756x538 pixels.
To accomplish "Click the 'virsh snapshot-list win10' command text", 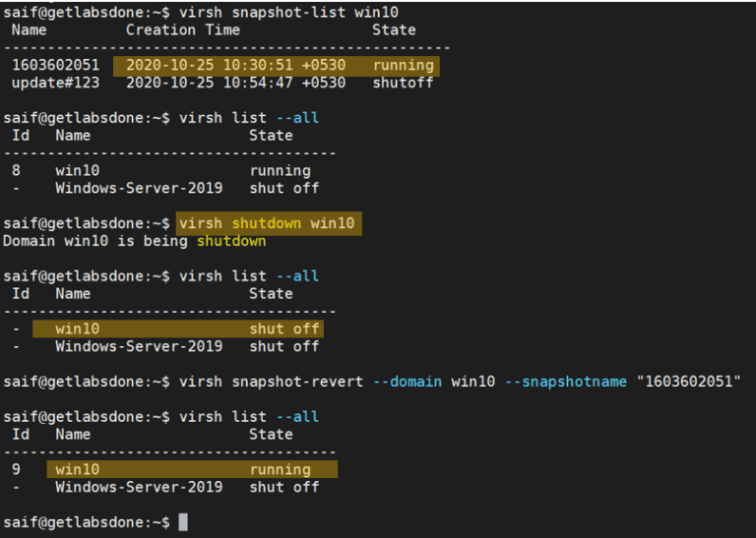I will [x=288, y=12].
